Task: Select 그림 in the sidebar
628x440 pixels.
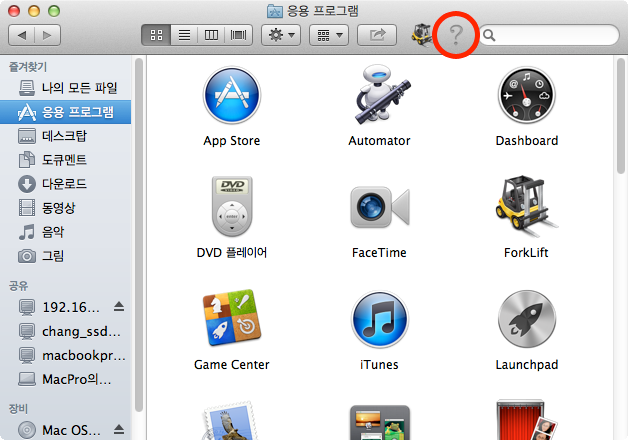Action: (x=66, y=256)
